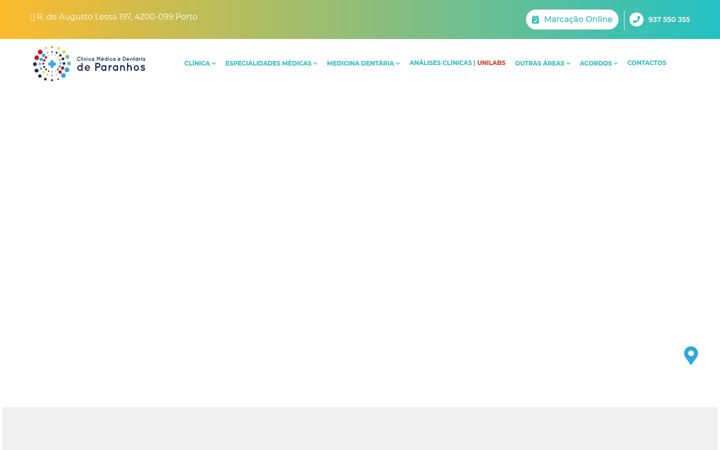Open ESPECIALIDADES MÉDICAS menu item

(271, 63)
